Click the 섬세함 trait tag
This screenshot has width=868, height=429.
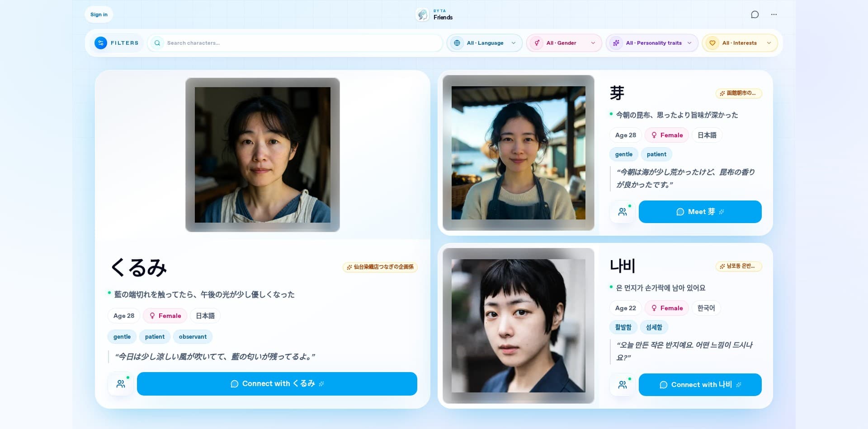tap(654, 327)
